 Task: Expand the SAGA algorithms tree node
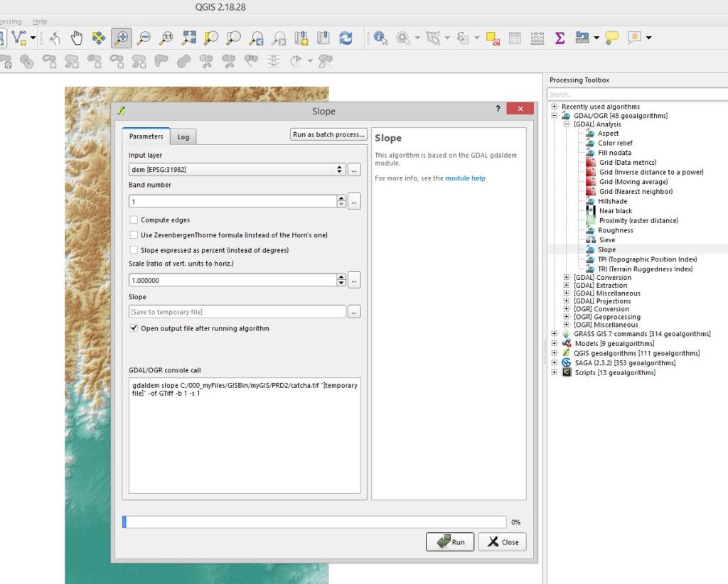pos(554,363)
